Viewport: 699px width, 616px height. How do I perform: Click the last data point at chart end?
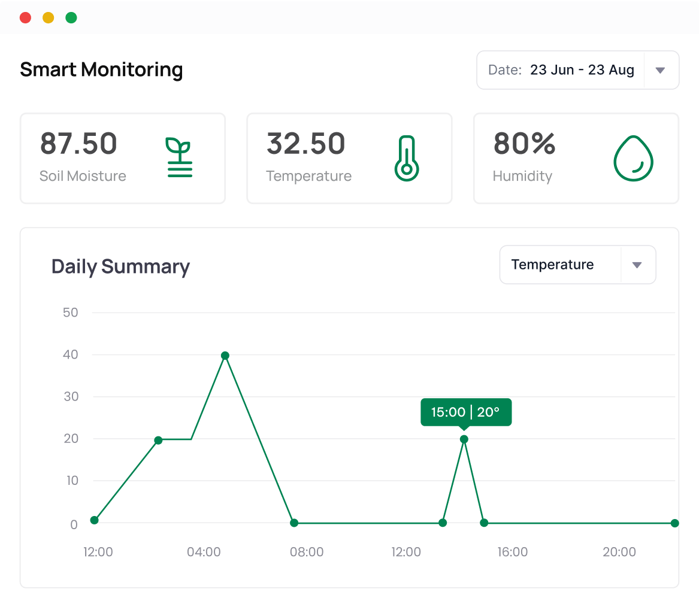pos(674,523)
